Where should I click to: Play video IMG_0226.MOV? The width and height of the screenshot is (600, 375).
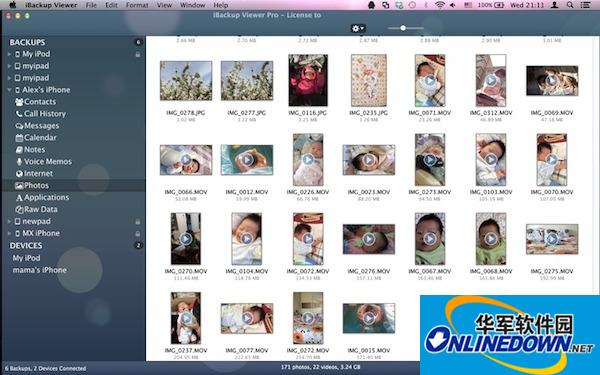(x=308, y=160)
